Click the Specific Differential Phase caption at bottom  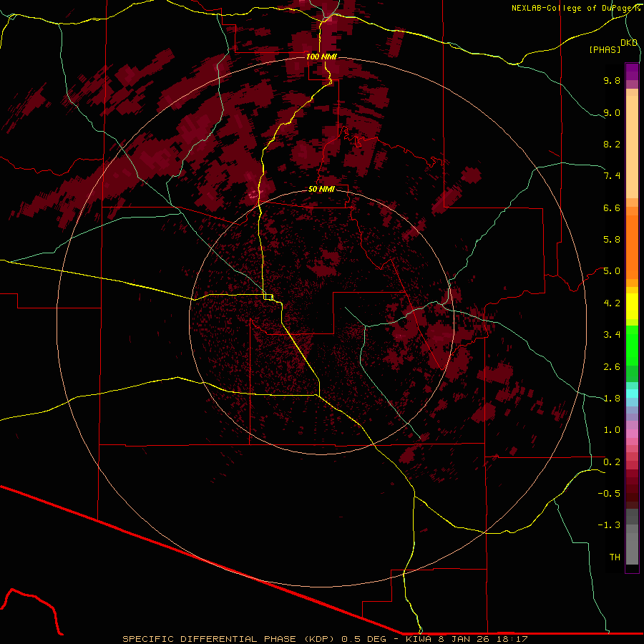(325, 639)
